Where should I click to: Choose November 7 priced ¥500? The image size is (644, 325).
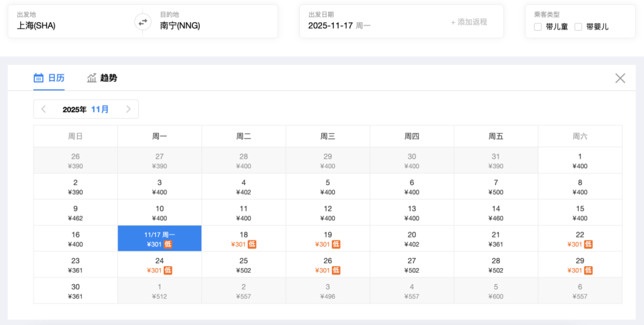[x=496, y=187]
